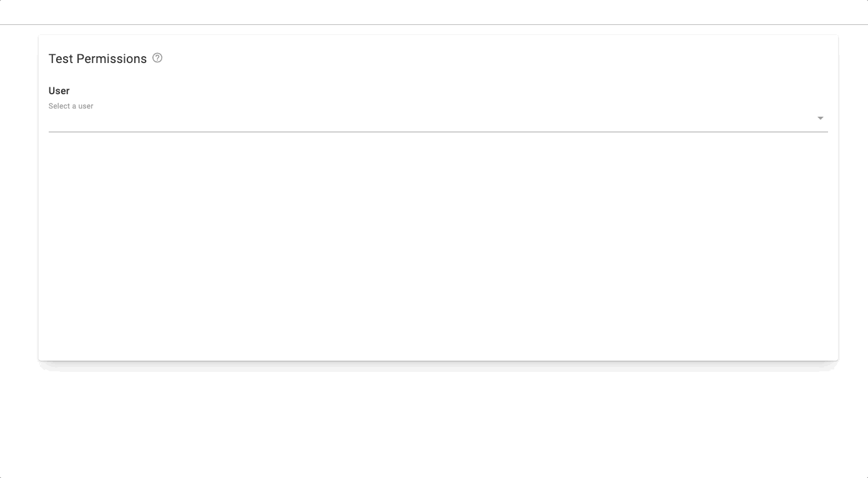Open the user picker below the User label
The width and height of the screenshot is (868, 478).
pyautogui.click(x=438, y=118)
